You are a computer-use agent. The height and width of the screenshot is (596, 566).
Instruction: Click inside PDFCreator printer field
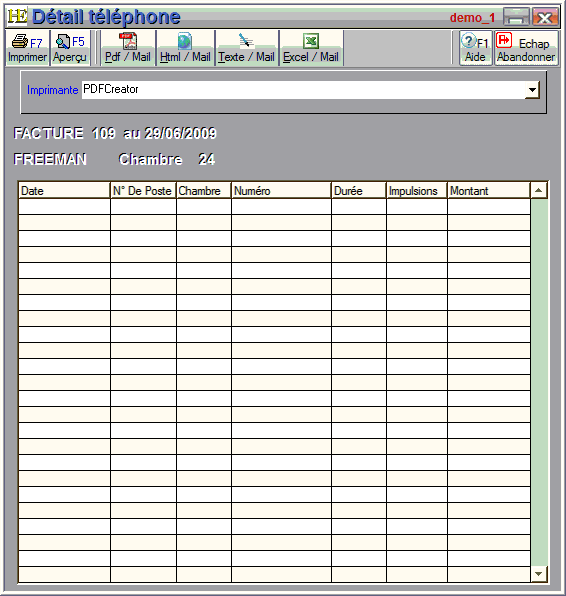point(303,90)
